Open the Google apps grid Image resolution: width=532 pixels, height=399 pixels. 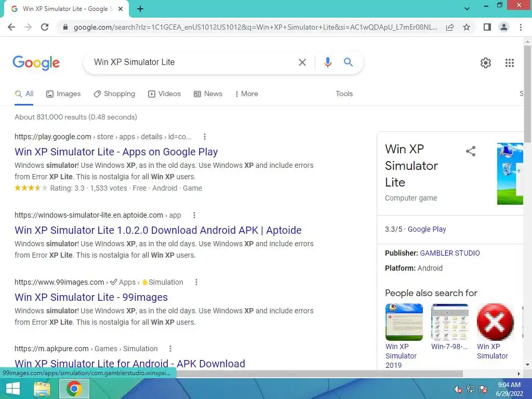(x=509, y=63)
